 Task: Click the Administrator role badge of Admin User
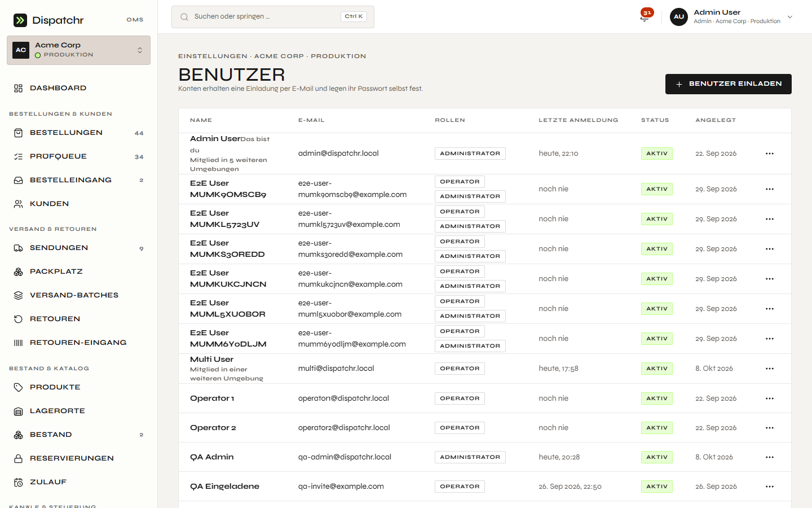tap(470, 154)
